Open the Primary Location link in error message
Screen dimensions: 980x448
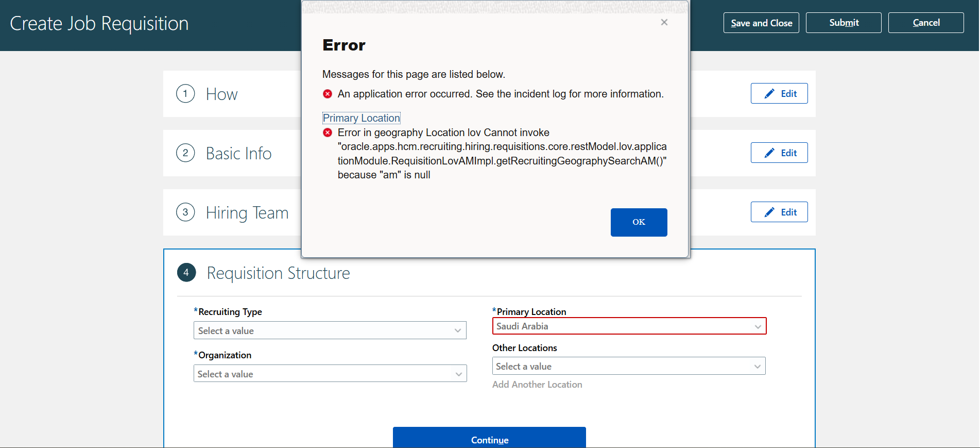click(x=361, y=118)
